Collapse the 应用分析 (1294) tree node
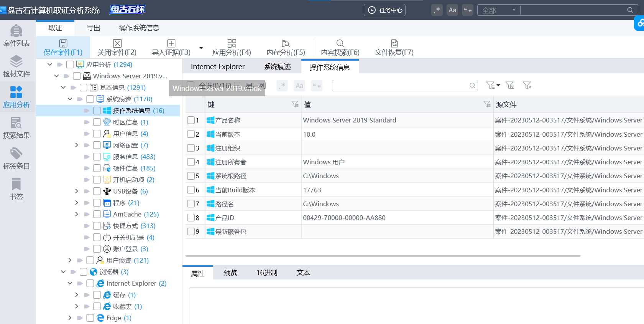The height and width of the screenshot is (324, 644). (x=50, y=64)
